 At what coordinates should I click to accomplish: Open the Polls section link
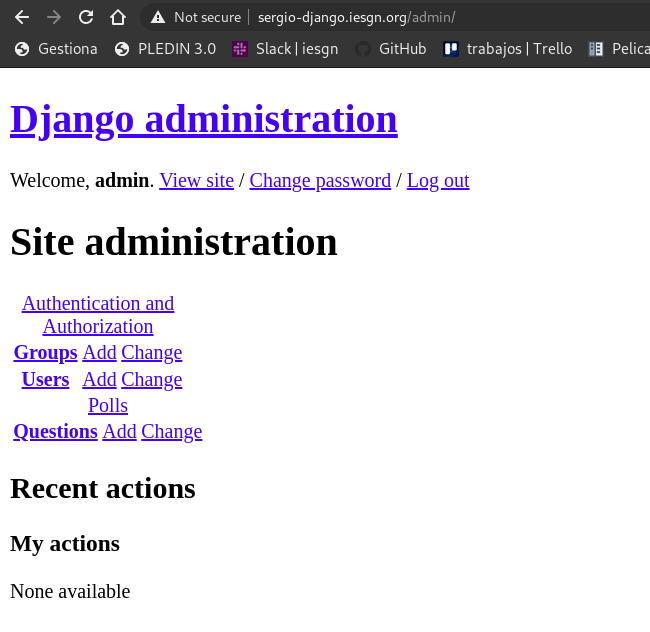108,405
